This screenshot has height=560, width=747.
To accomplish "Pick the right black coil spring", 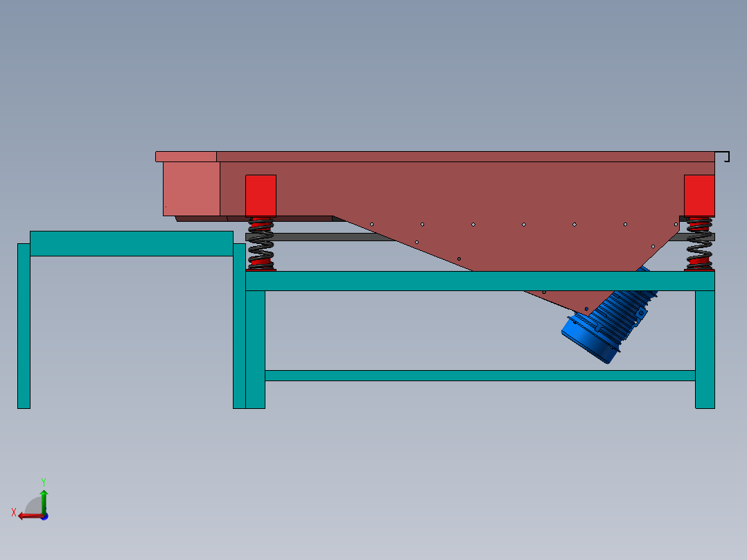I will tap(699, 244).
